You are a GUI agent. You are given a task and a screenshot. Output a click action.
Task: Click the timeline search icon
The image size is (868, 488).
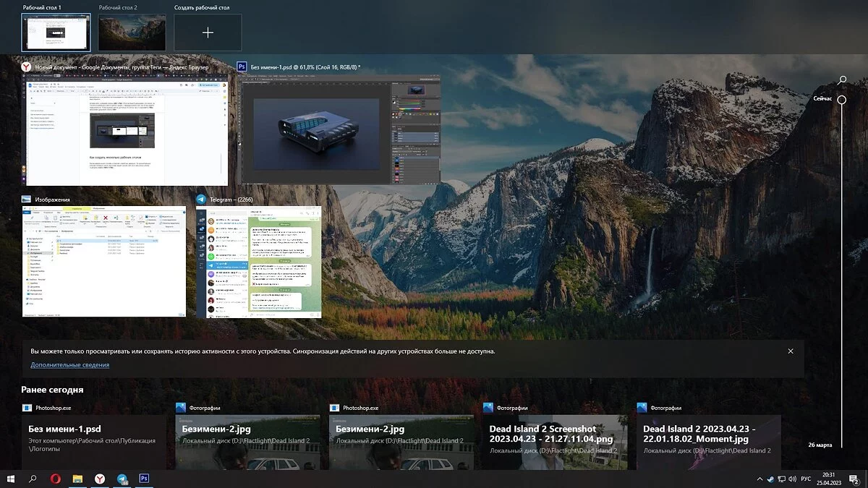pyautogui.click(x=842, y=80)
